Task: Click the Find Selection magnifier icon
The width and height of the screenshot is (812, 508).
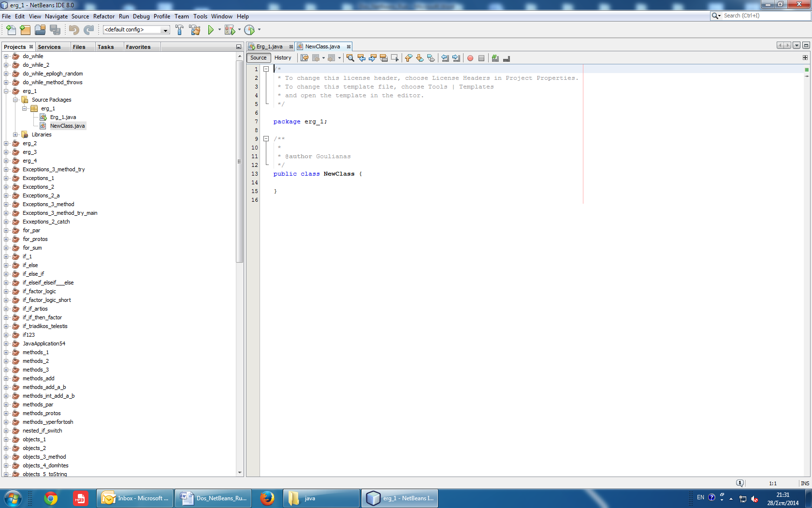Action: click(350, 58)
